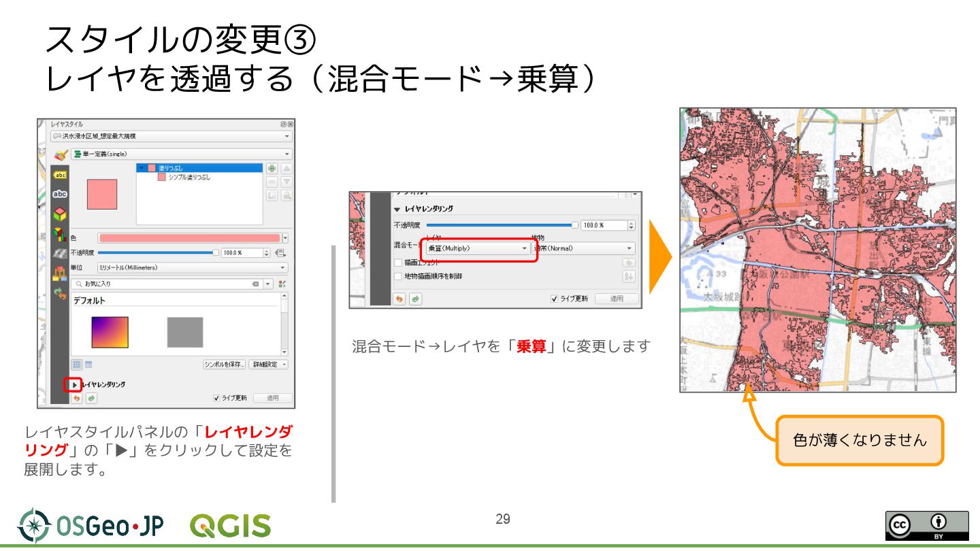This screenshot has width=980, height=551.
Task: Duplicate the selected symbol layer
Action: [x=272, y=195]
